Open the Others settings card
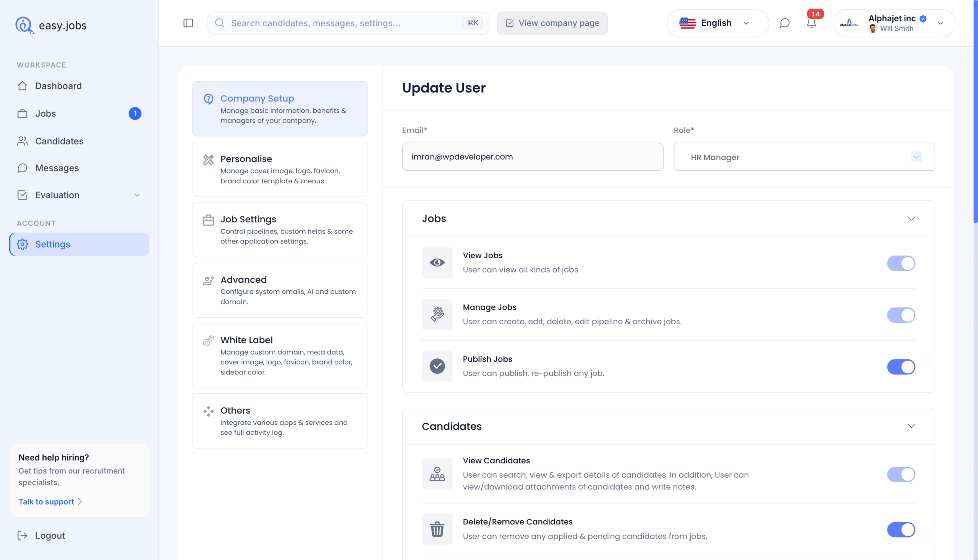This screenshot has height=560, width=978. coord(280,421)
